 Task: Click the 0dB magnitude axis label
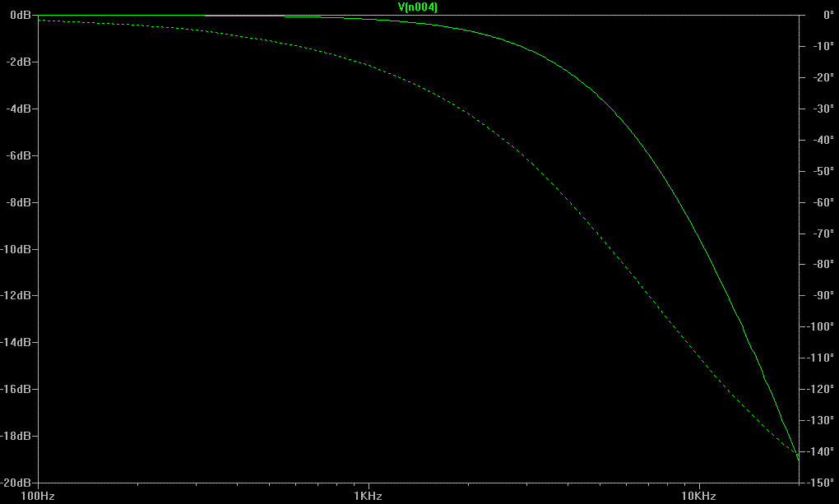[21, 15]
